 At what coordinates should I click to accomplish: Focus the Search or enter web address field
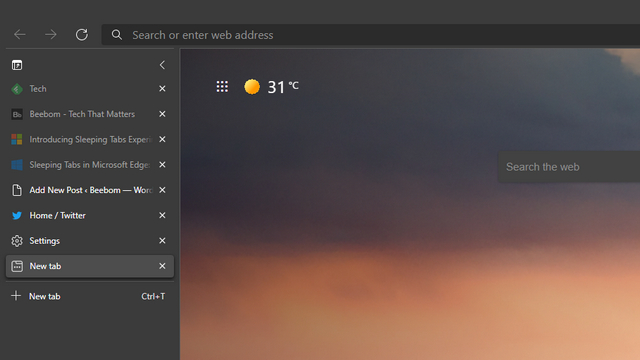pos(371,35)
